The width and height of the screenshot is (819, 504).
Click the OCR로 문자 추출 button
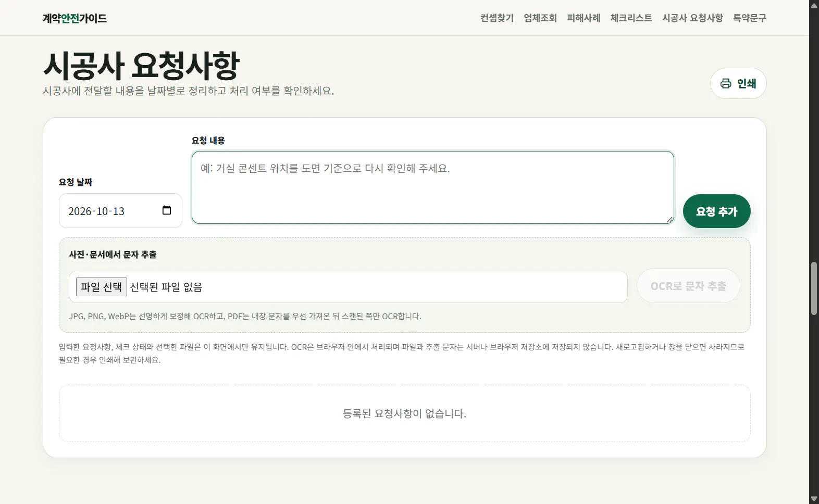click(x=688, y=286)
